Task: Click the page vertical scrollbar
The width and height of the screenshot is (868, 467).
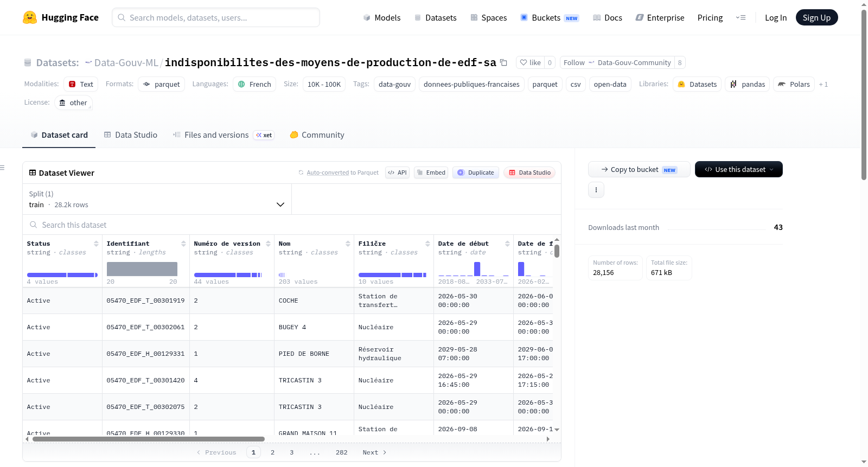Action: coord(864,94)
